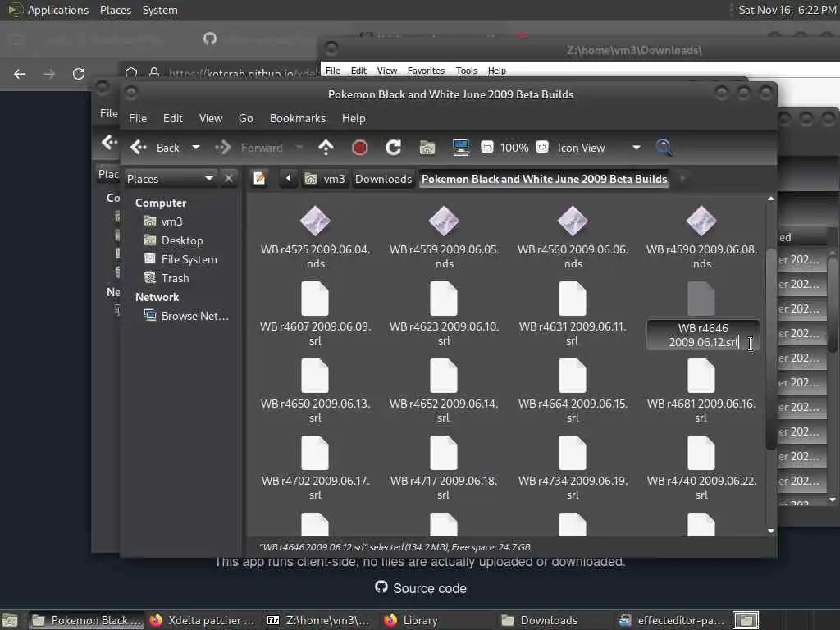Open the Places sidebar selector dropdown
The image size is (840, 630).
(x=171, y=178)
